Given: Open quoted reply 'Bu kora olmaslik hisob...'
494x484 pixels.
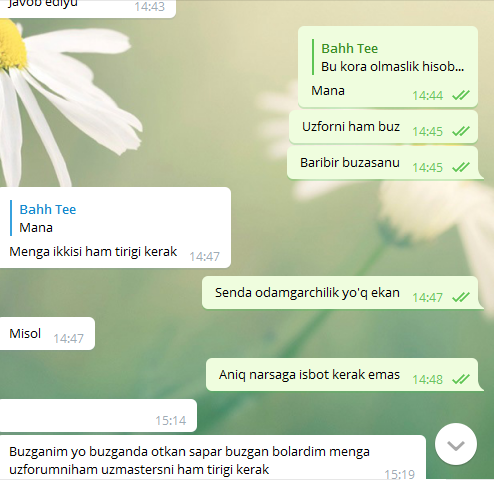Looking at the screenshot, I should 388,57.
